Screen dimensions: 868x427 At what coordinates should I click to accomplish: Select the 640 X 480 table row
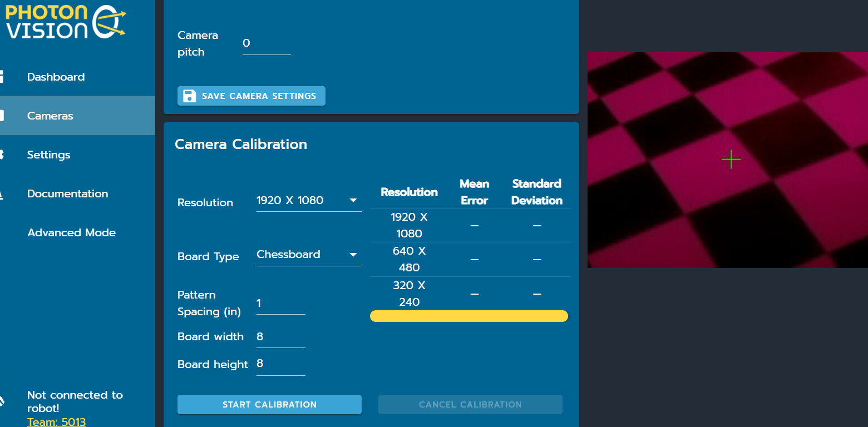(470, 259)
